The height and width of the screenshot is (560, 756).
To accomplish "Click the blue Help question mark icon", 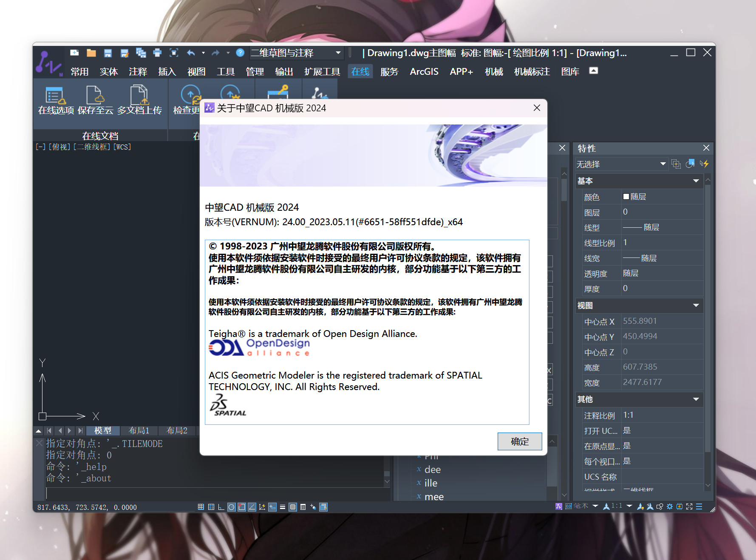I will 240,53.
